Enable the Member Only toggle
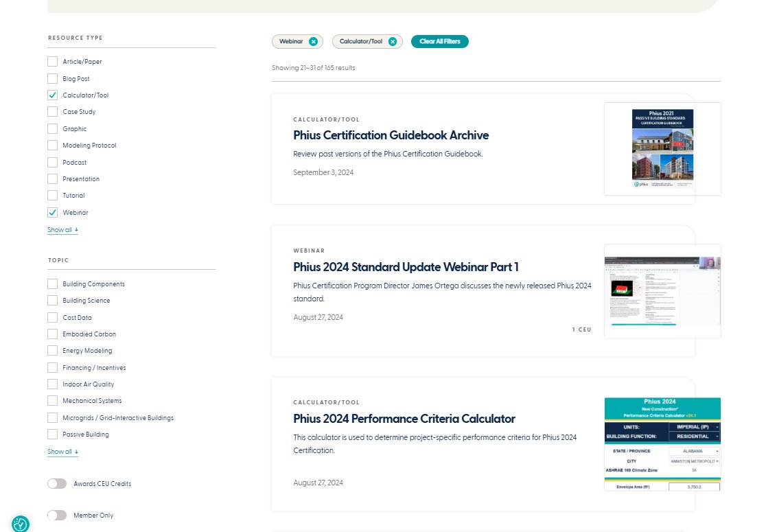 (57, 515)
